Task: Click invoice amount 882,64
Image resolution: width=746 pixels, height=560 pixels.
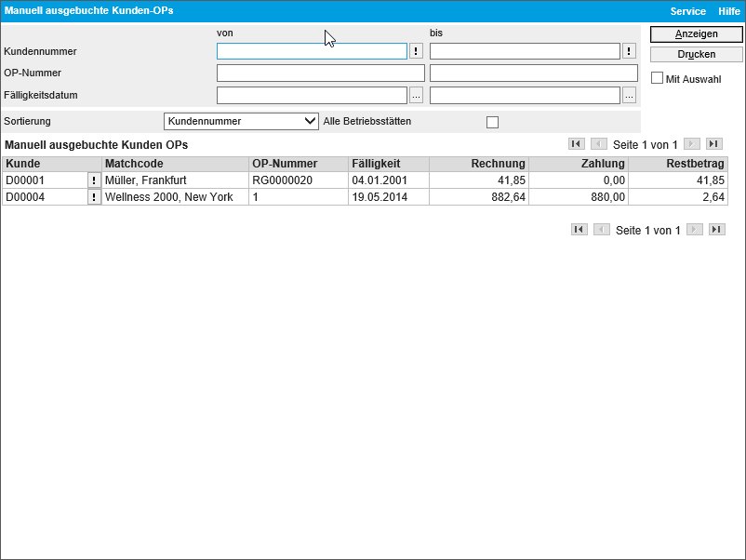Action: tap(479, 197)
